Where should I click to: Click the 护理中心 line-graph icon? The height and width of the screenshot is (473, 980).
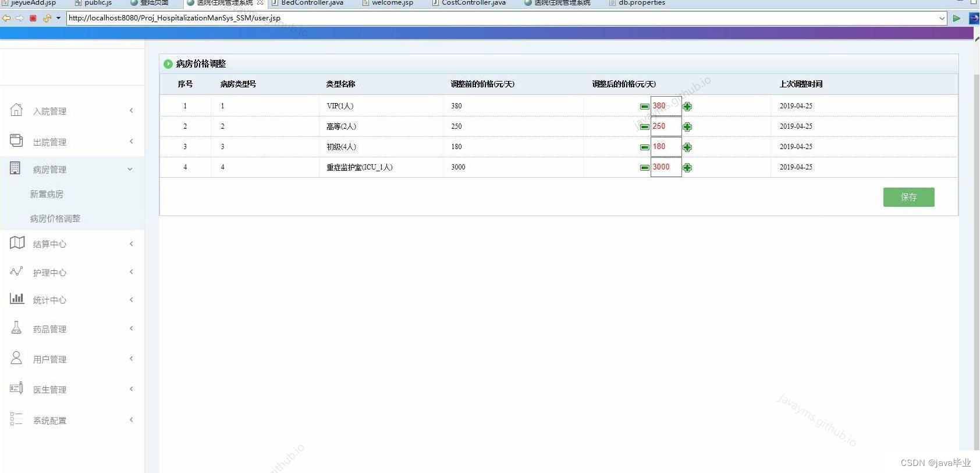pyautogui.click(x=16, y=271)
